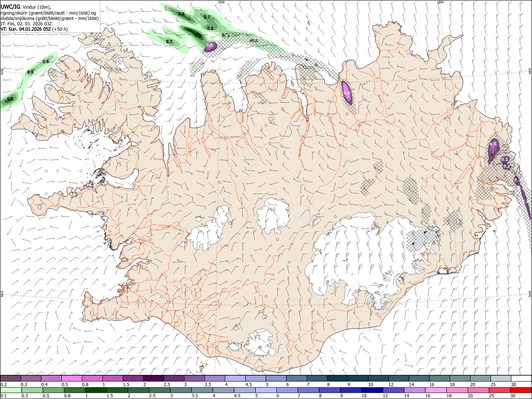Pick the dusky purple 0.2 swatch starting snow scale
The height and width of the screenshot is (399, 532).
[10, 379]
